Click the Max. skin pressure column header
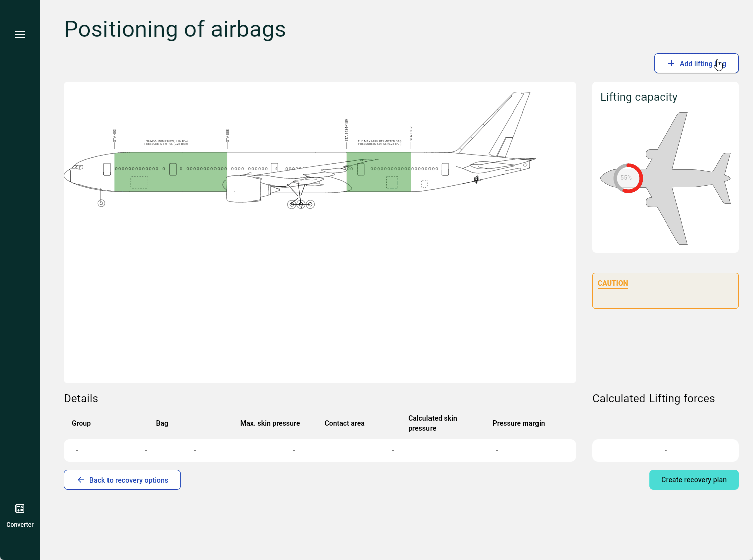This screenshot has height=560, width=753. [270, 423]
